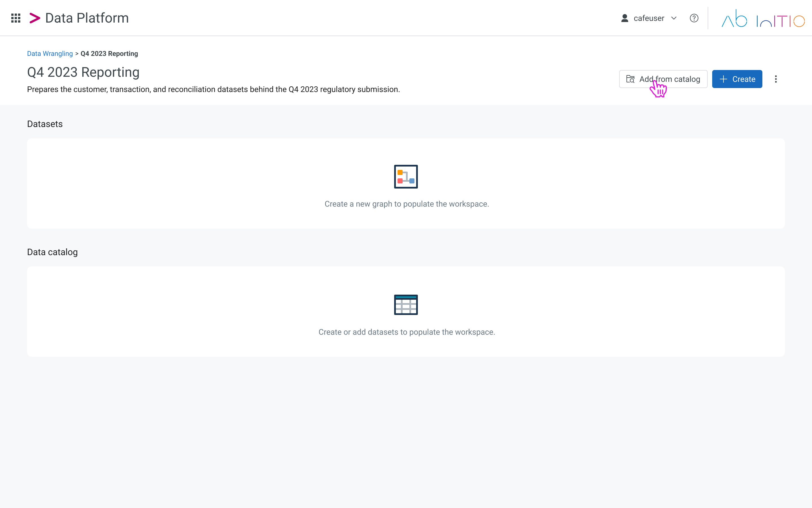This screenshot has width=812, height=508.
Task: Click 'Create a new graph to populate' message
Action: (x=407, y=204)
